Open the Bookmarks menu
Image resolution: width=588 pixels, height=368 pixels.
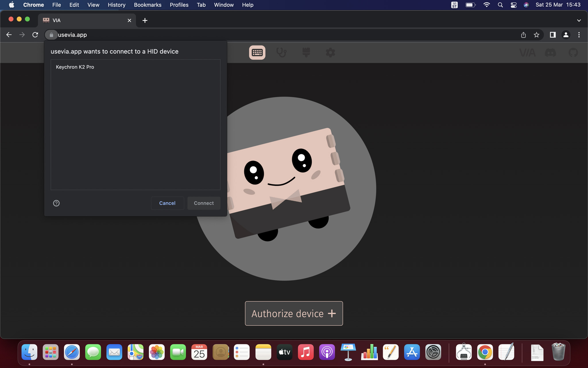148,5
